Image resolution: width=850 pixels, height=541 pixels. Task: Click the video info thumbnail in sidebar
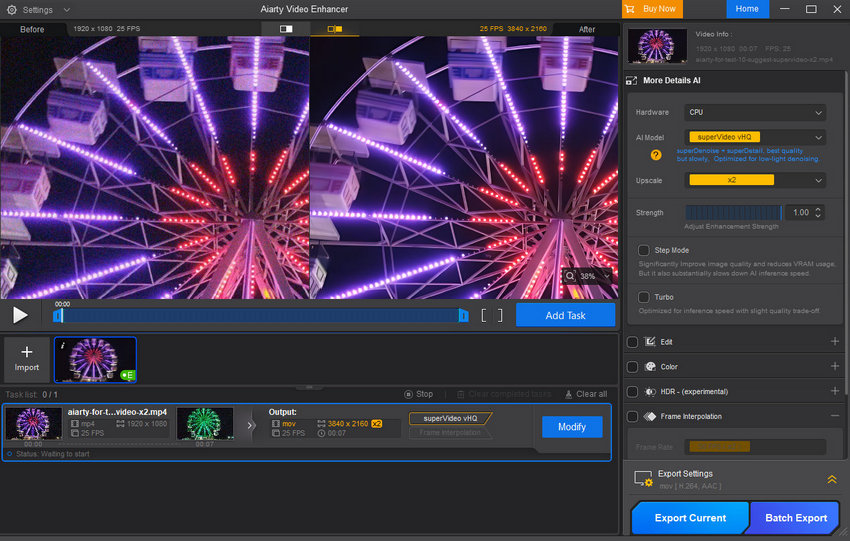(x=657, y=46)
